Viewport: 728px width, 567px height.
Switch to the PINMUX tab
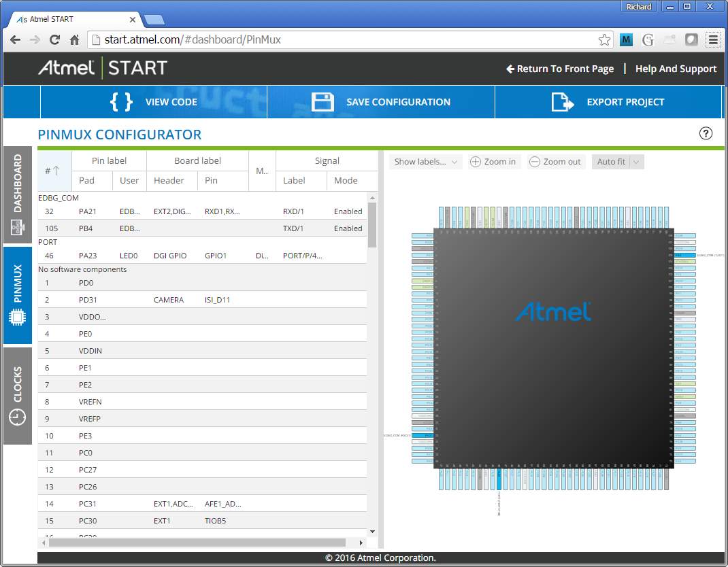[18, 295]
